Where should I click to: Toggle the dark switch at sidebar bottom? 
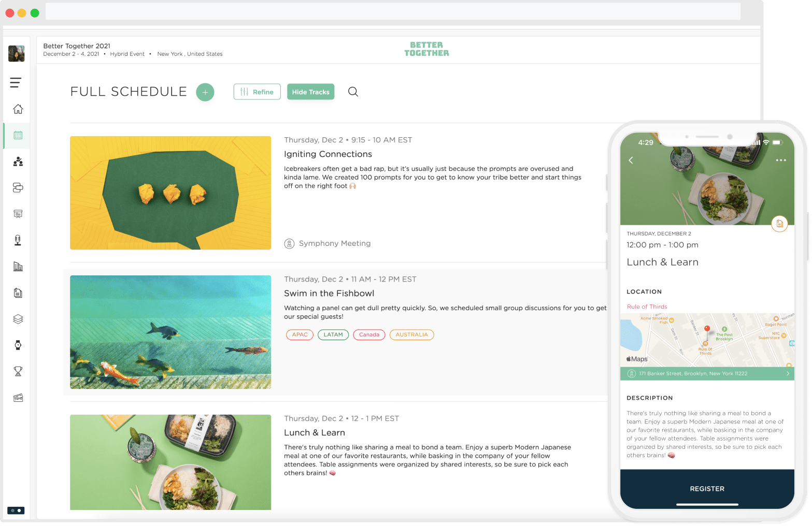pos(16,510)
